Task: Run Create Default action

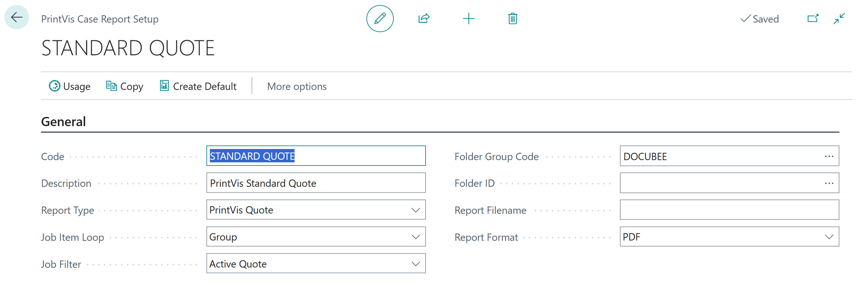Action: (198, 86)
